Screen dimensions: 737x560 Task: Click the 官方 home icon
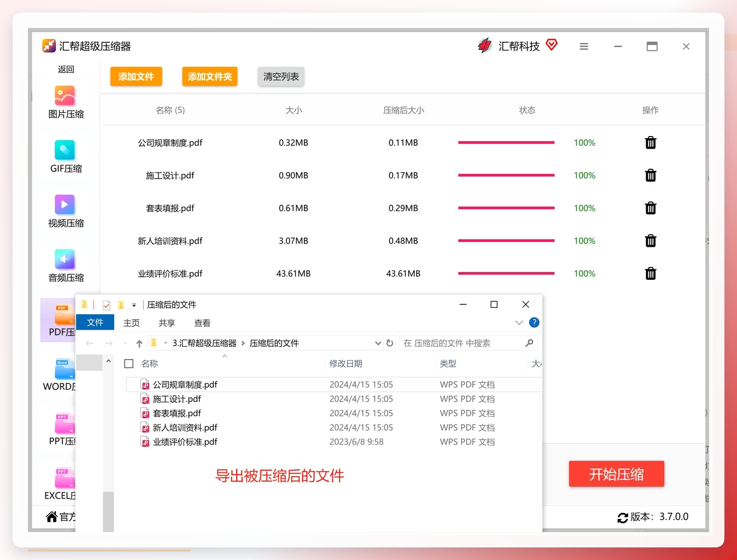[x=52, y=517]
